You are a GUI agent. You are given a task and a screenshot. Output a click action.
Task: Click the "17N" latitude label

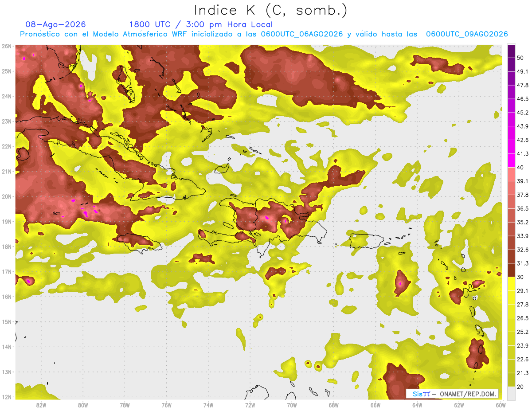[7, 272]
